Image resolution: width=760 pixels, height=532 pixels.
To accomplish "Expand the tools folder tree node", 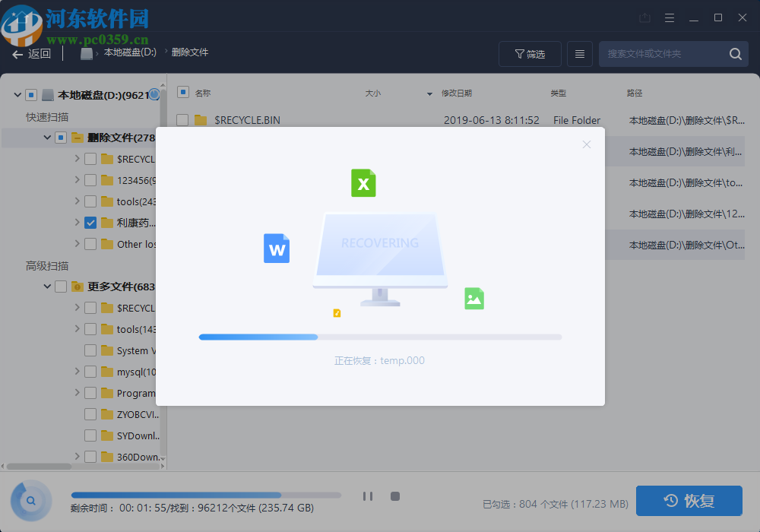I will 76,201.
